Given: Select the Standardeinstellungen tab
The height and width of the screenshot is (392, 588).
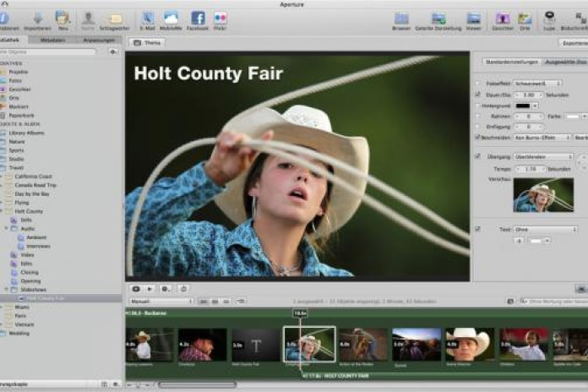Looking at the screenshot, I should coord(511,62).
